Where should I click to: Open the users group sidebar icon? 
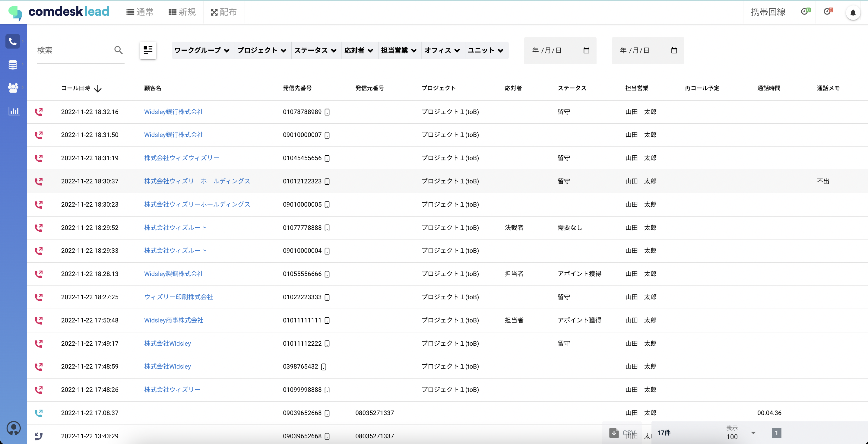(x=13, y=88)
